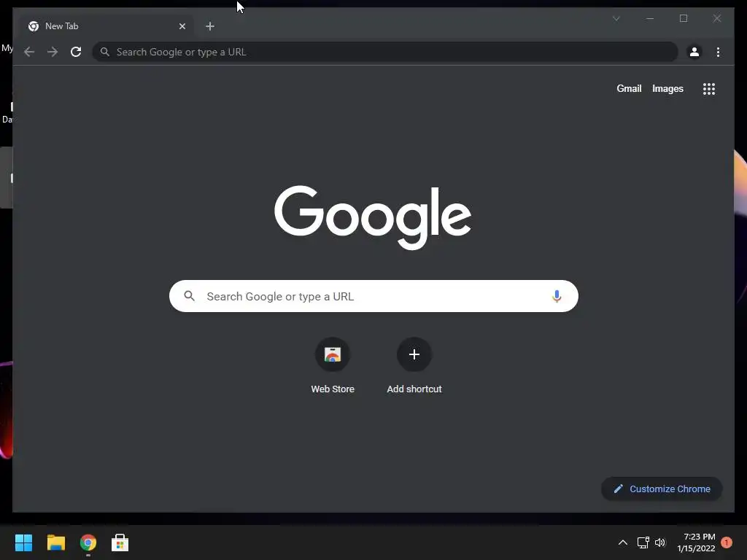Viewport: 747px width, 560px height.
Task: Click Customize Chrome button
Action: [x=662, y=489]
